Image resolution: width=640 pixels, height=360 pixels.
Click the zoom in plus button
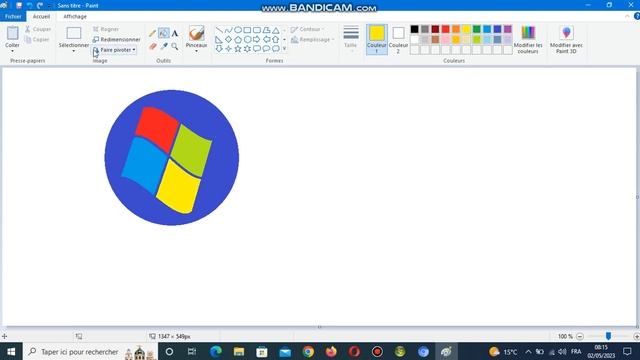(x=636, y=336)
